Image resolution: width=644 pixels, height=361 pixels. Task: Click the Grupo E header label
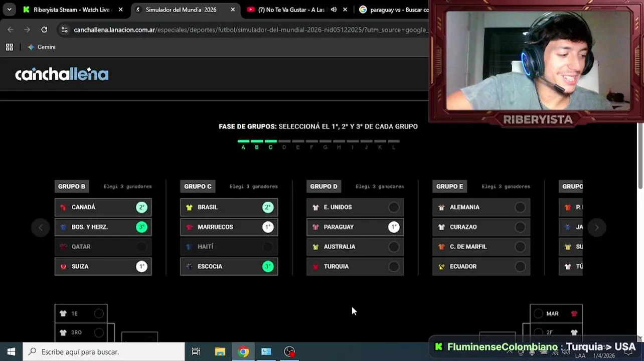tap(449, 186)
